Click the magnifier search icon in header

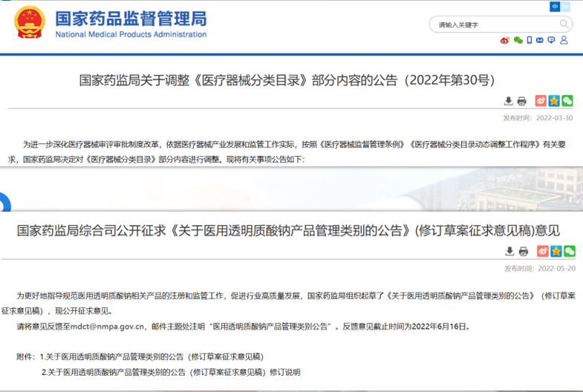pos(564,24)
